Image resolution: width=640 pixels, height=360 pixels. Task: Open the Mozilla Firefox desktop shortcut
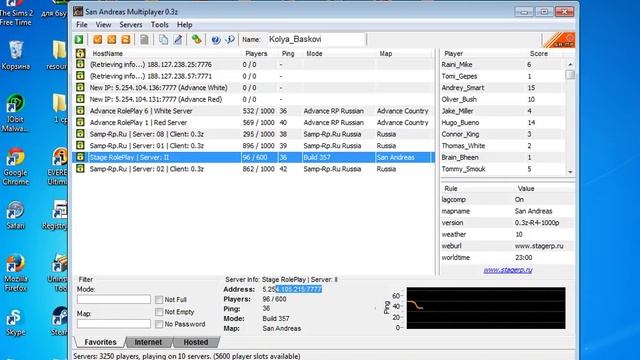[16, 273]
